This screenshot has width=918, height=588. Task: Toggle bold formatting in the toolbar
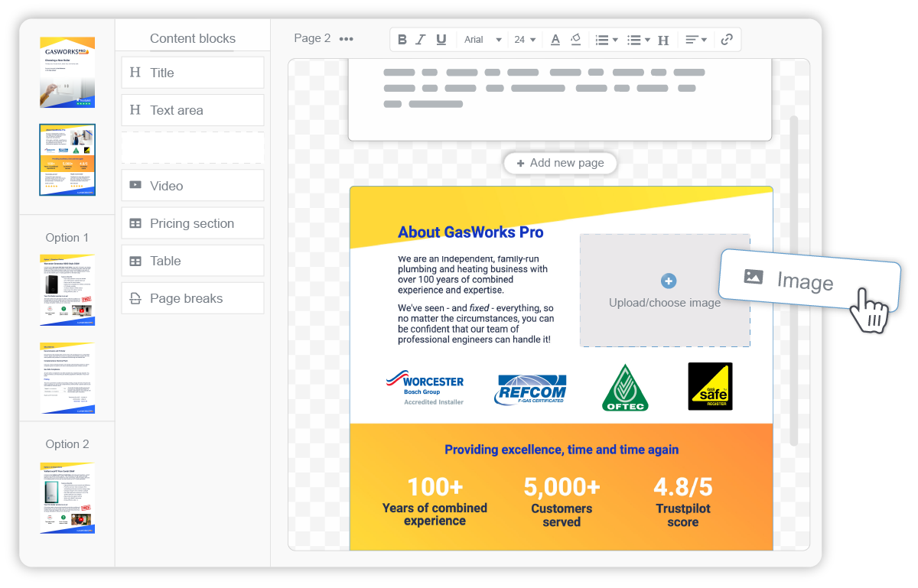(402, 39)
